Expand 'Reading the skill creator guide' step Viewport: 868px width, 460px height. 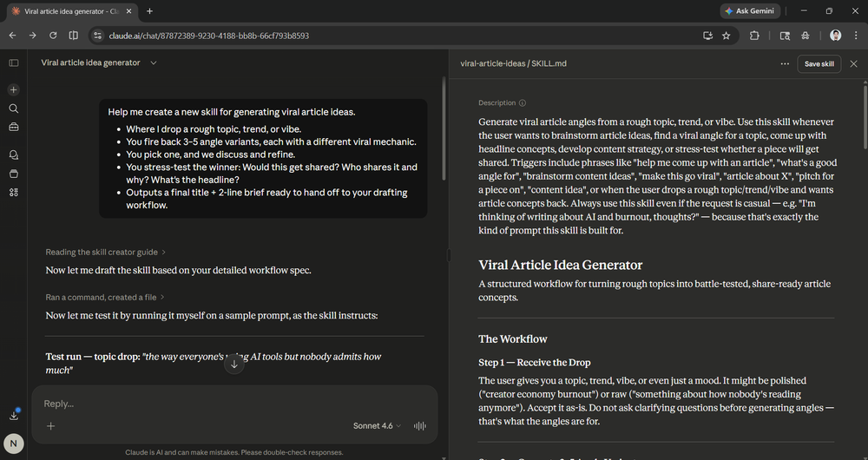click(106, 252)
